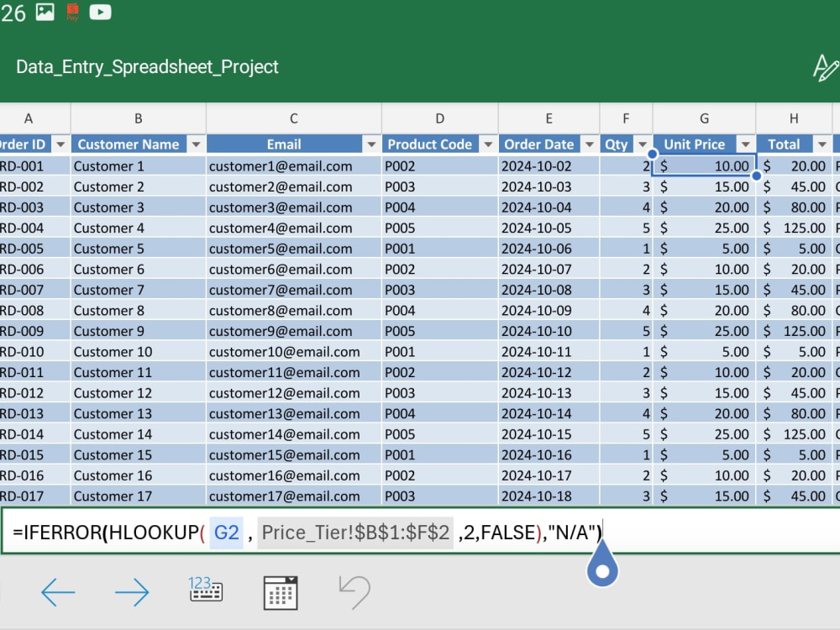Select cell customer1@email.com
This screenshot has height=630, width=840.
[293, 166]
